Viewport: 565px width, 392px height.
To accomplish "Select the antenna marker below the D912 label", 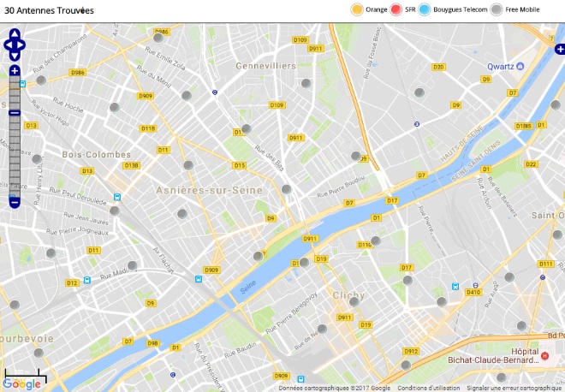I will 406,365.
